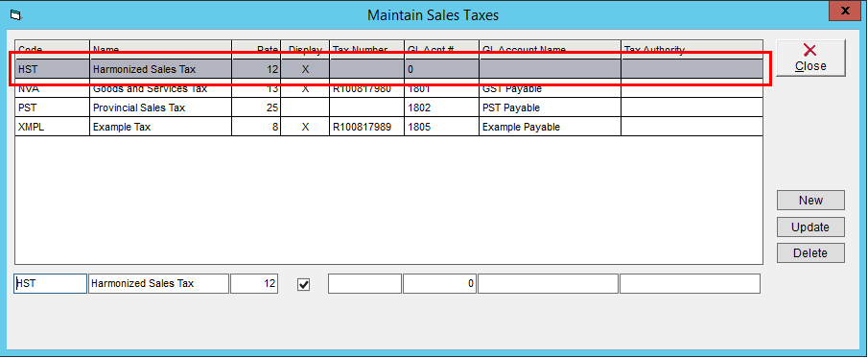Click the Rate input field showing 12
Image resolution: width=868 pixels, height=358 pixels.
point(254,283)
